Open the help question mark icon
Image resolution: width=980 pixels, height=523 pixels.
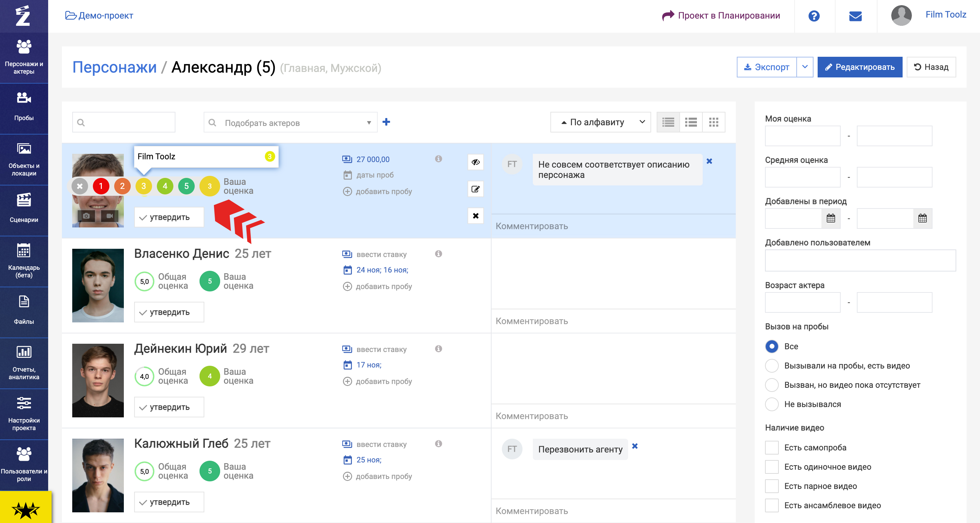[814, 16]
